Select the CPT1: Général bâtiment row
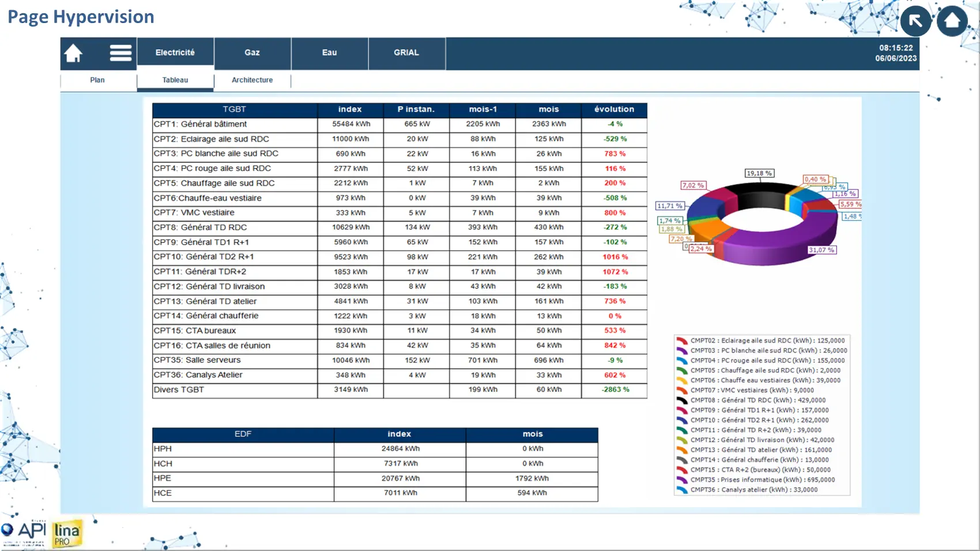 234,124
